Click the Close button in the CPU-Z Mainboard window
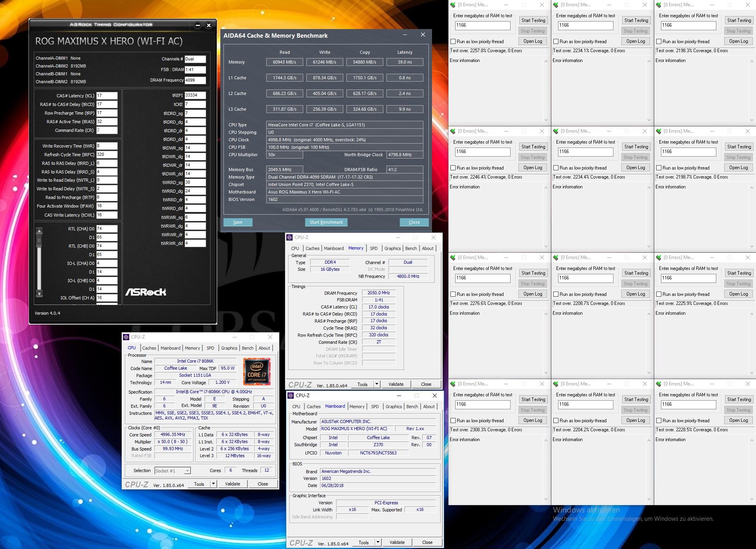Image resolution: width=756 pixels, height=549 pixels. [x=427, y=542]
